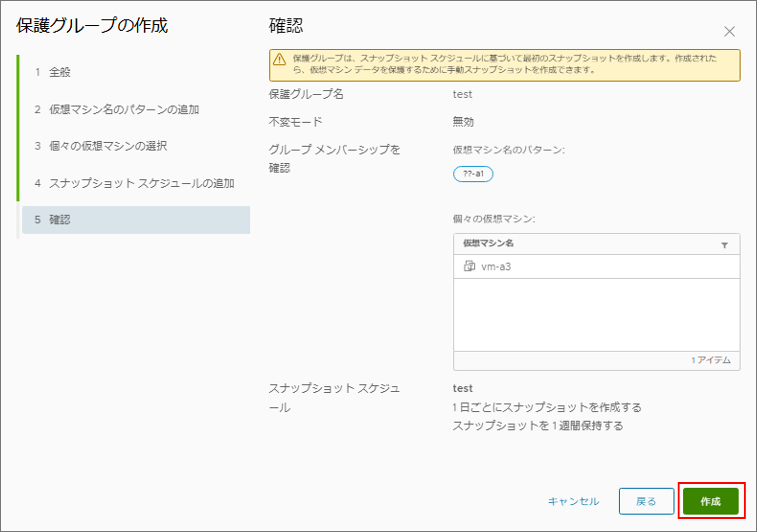Viewport: 757px width, 532px height.
Task: Click bold schedule name test
Action: click(463, 388)
